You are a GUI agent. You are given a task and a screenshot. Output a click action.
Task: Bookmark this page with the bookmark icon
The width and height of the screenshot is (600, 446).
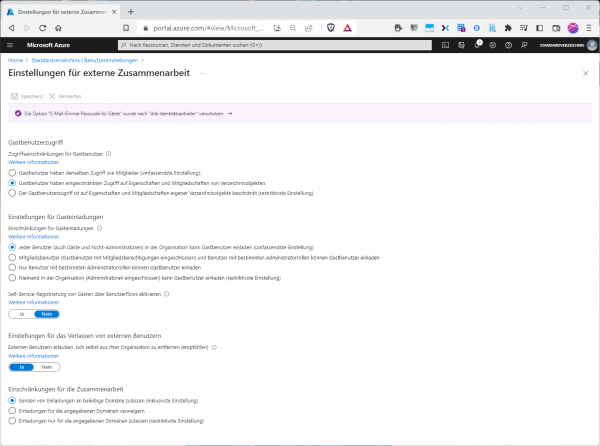point(126,28)
